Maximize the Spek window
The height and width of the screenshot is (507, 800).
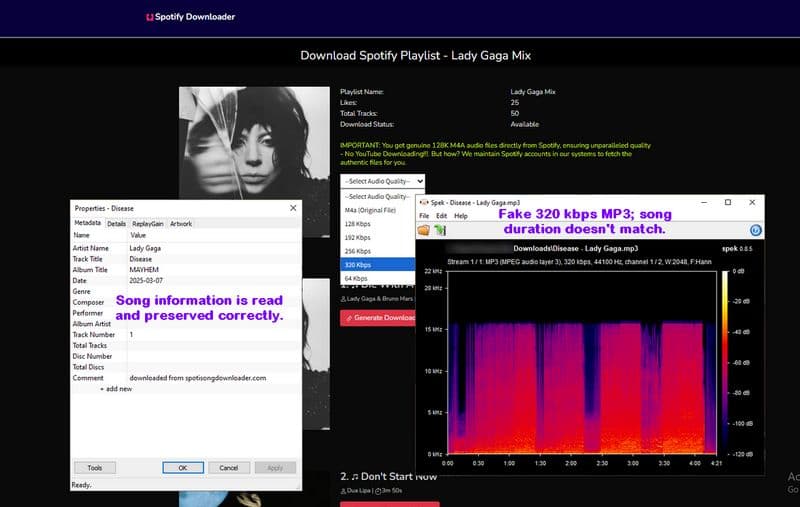pyautogui.click(x=728, y=202)
